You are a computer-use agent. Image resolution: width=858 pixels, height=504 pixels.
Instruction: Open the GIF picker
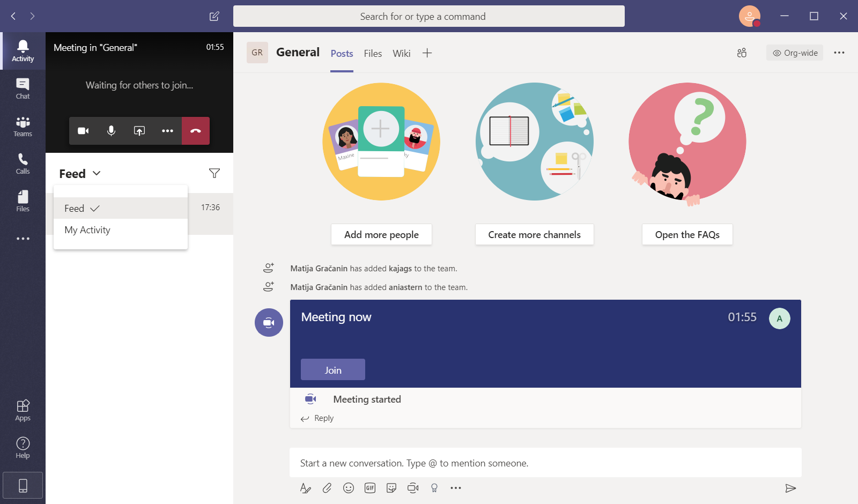(x=370, y=488)
